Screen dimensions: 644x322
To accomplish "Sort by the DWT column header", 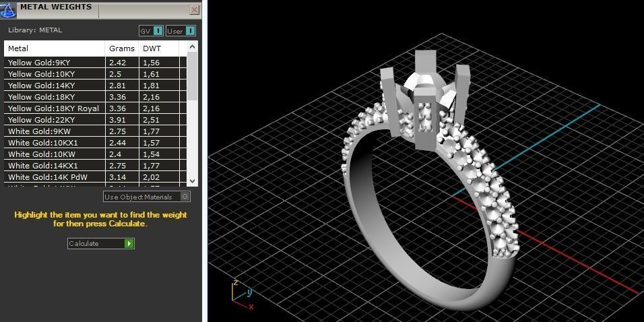I will coord(159,49).
